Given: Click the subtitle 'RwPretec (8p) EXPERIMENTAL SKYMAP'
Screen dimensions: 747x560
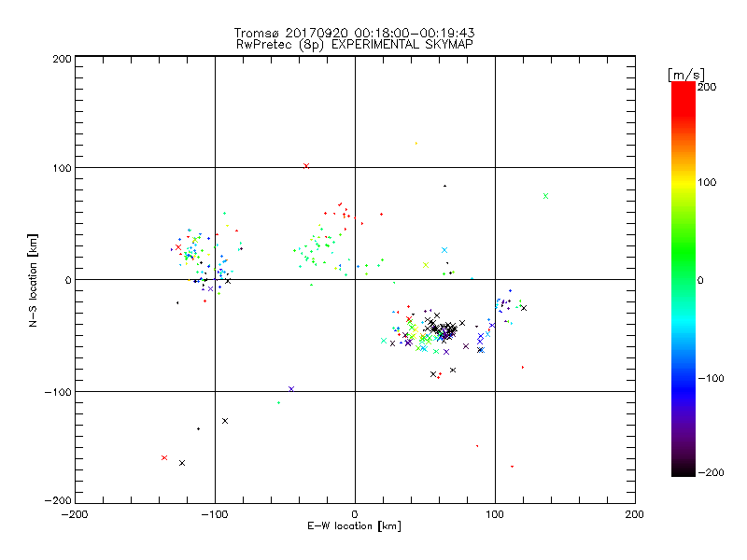Looking at the screenshot, I should point(354,44).
